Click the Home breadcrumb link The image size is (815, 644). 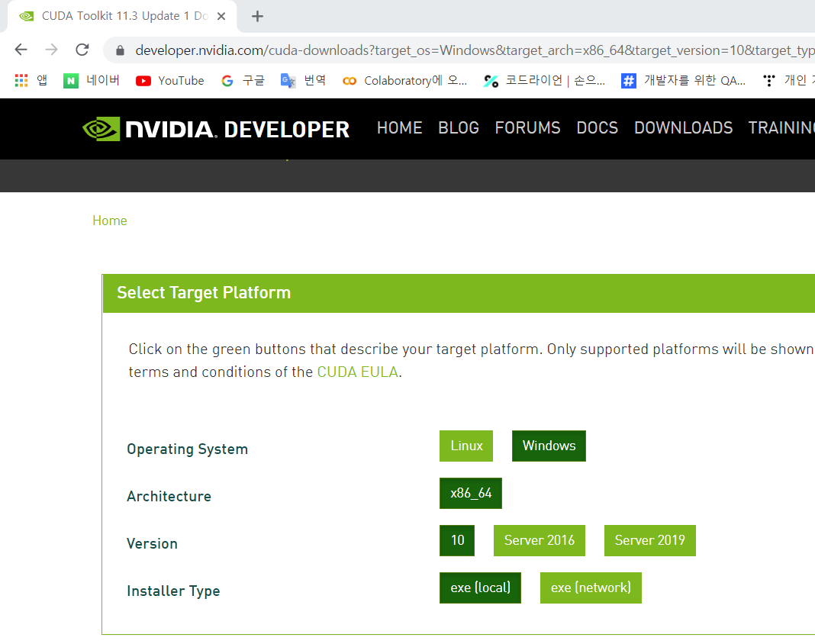click(x=110, y=221)
